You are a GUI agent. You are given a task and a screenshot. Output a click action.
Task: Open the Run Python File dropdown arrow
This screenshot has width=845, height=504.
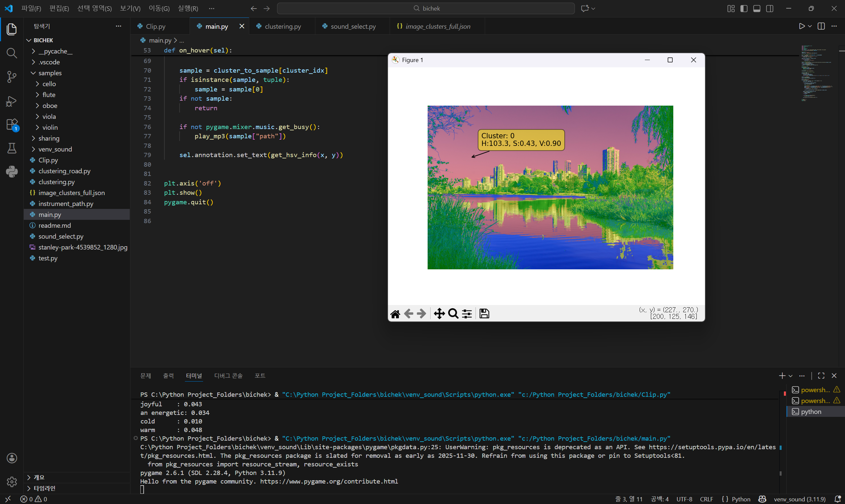tap(810, 26)
